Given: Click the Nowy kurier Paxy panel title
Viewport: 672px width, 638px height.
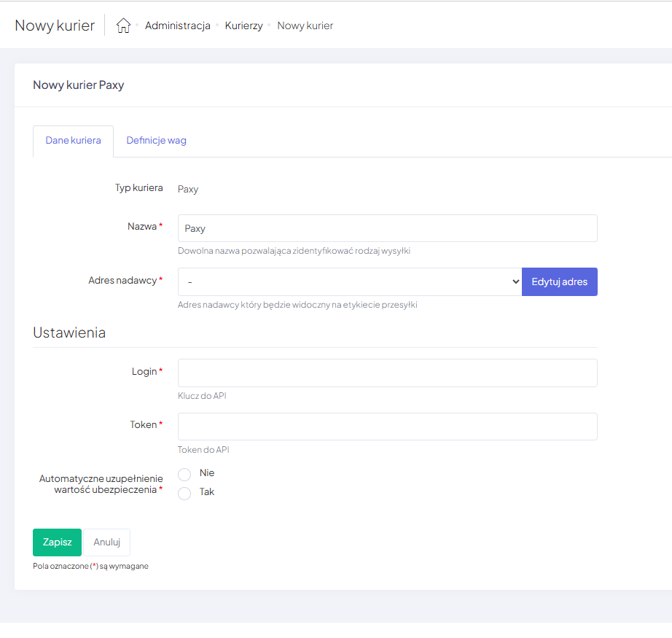Looking at the screenshot, I should click(x=78, y=85).
